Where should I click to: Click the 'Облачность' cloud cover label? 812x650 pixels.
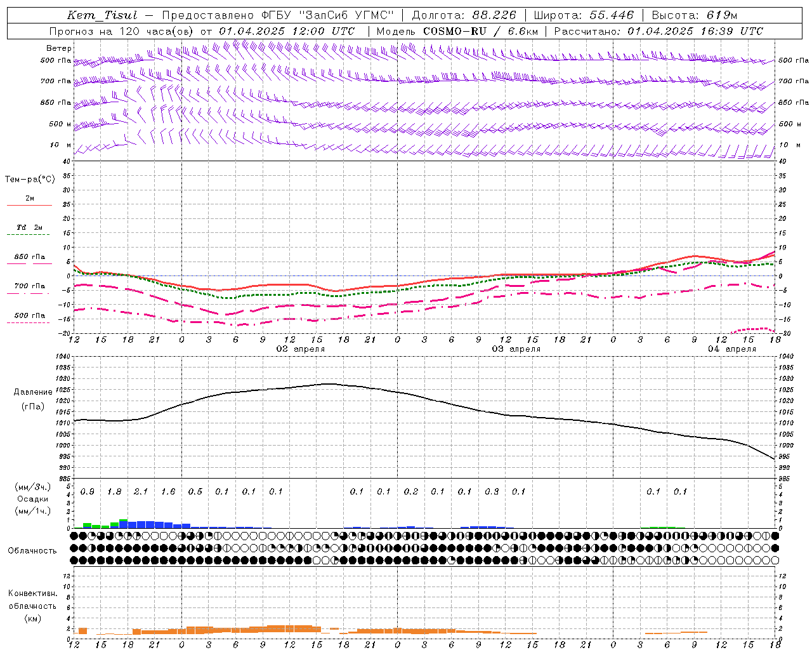[x=33, y=550]
